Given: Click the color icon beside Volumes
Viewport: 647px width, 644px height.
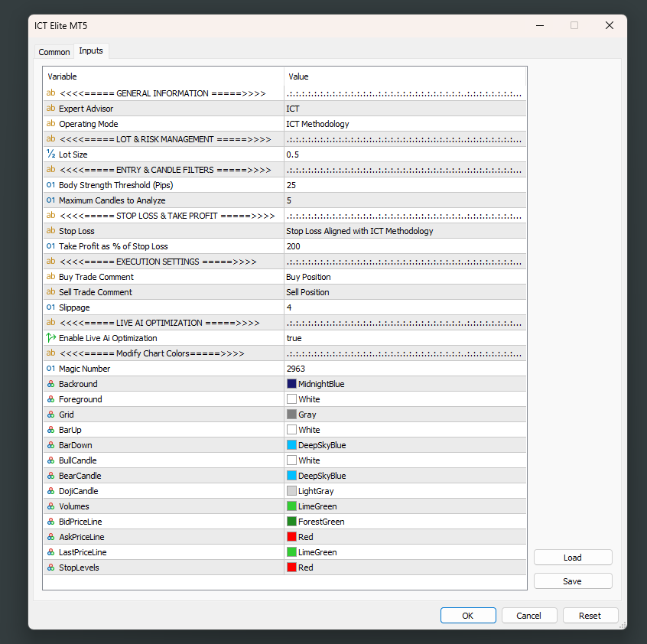Looking at the screenshot, I should coord(50,506).
